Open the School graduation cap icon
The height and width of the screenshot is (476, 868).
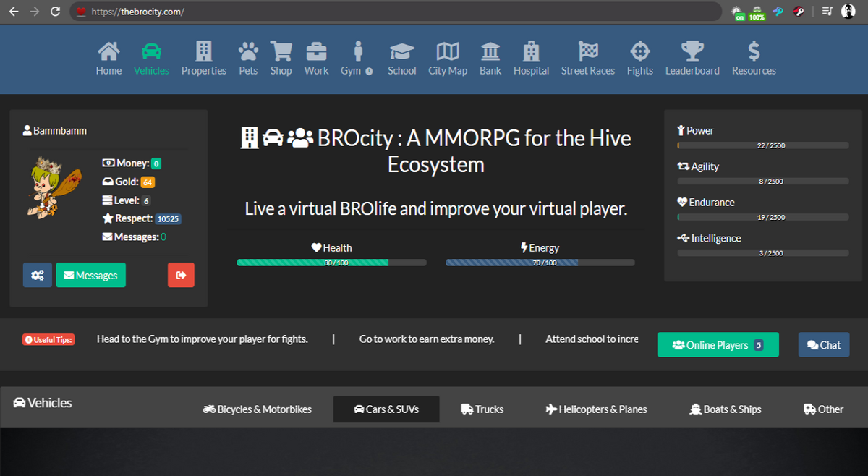point(401,51)
